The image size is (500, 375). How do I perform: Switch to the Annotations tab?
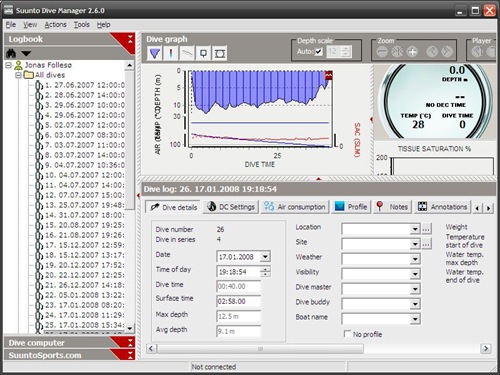(442, 207)
